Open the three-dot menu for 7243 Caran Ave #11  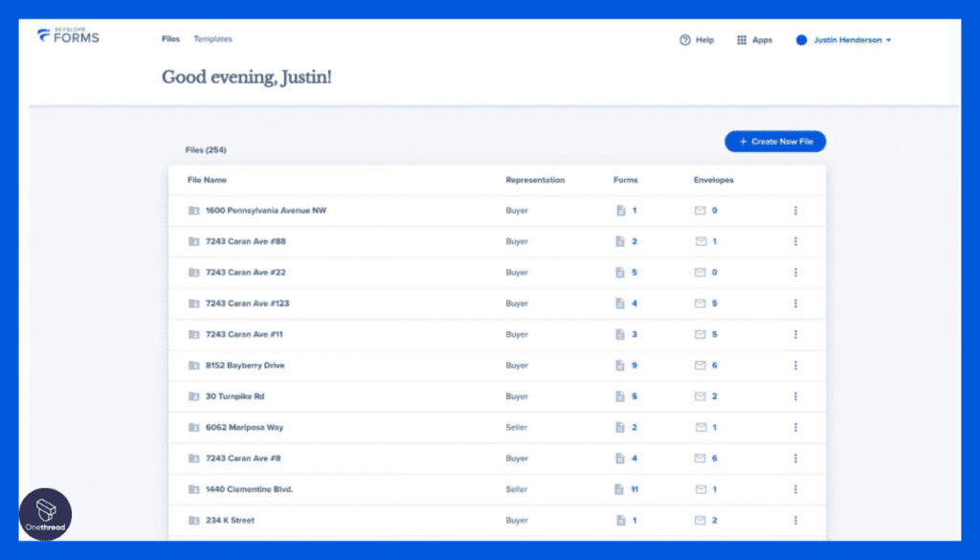click(795, 334)
